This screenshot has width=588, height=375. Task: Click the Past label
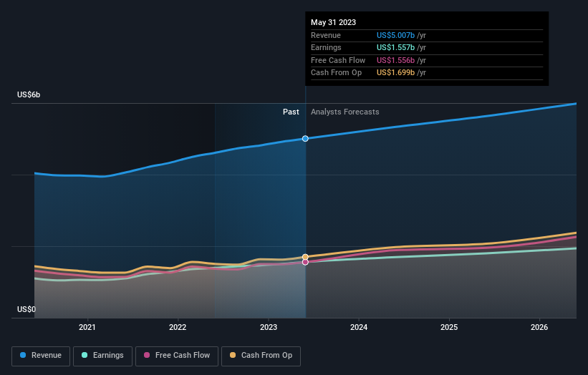point(291,112)
